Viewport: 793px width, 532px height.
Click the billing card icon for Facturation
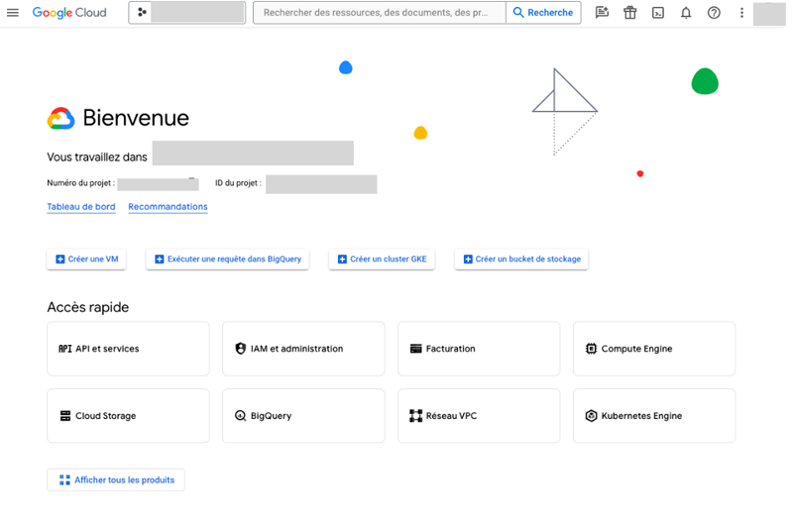(415, 349)
